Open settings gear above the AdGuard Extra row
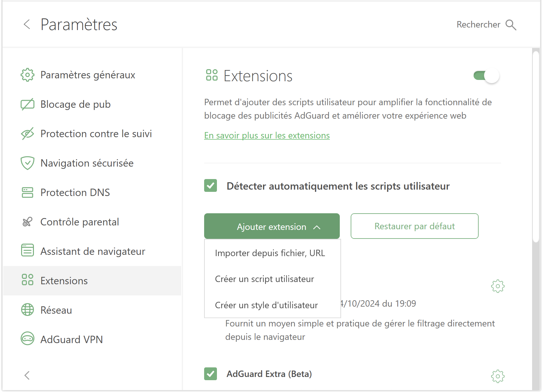Viewport: 542px width, 392px height. [x=498, y=286]
